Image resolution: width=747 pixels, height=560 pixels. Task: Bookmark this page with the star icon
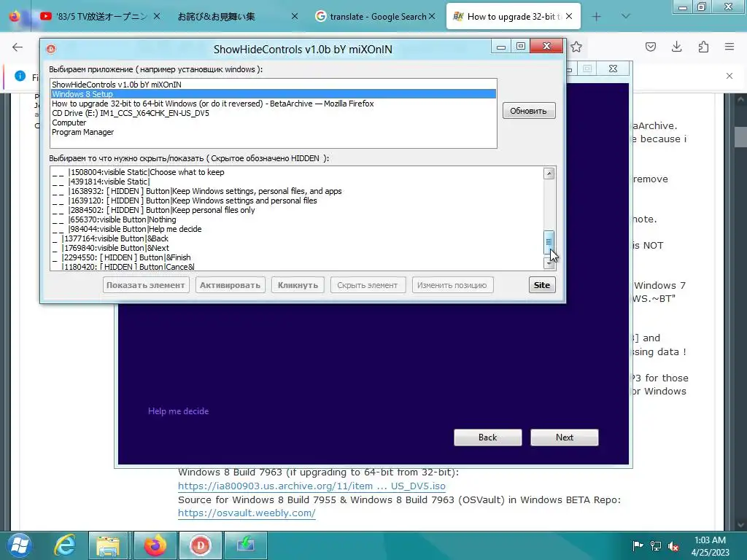click(576, 47)
